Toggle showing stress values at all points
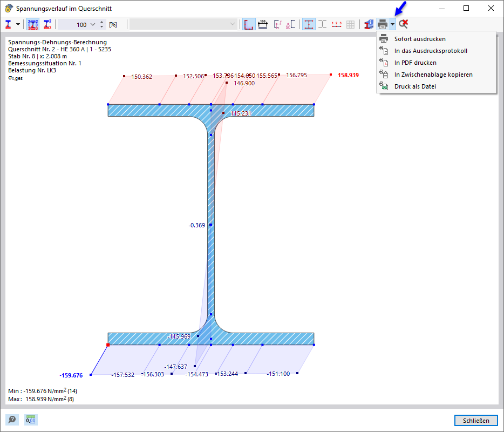 click(33, 24)
